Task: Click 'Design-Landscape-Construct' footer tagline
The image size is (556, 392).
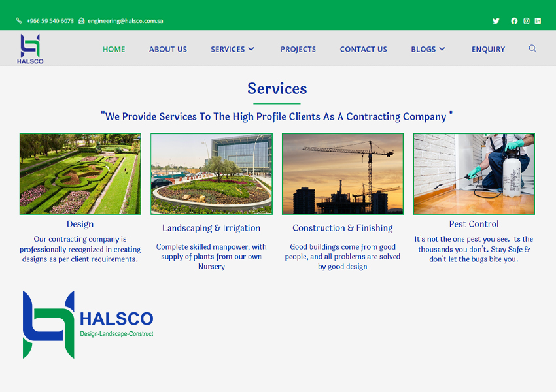Action: pos(116,334)
